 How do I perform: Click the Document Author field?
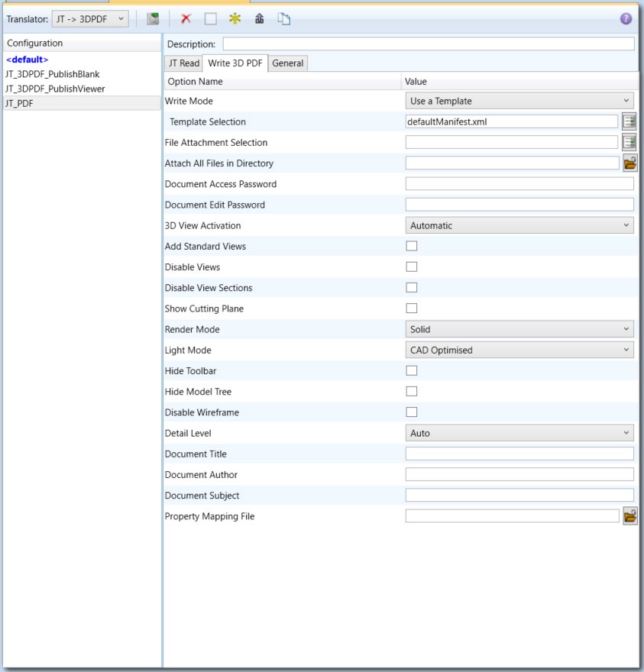[519, 474]
